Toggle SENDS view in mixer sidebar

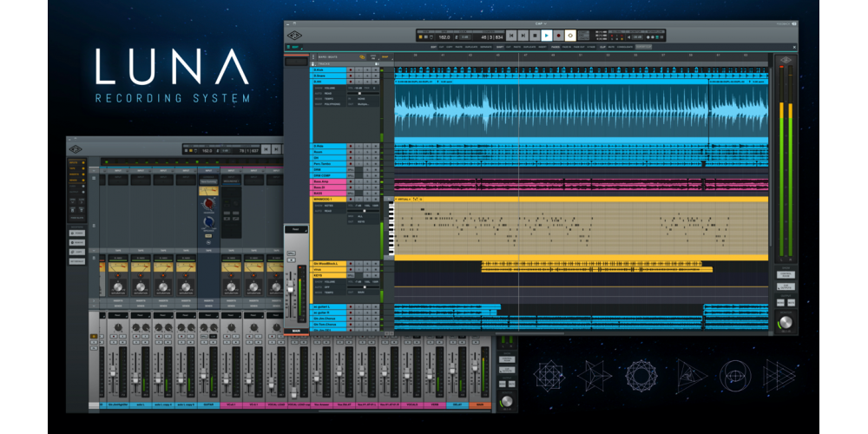click(x=77, y=181)
